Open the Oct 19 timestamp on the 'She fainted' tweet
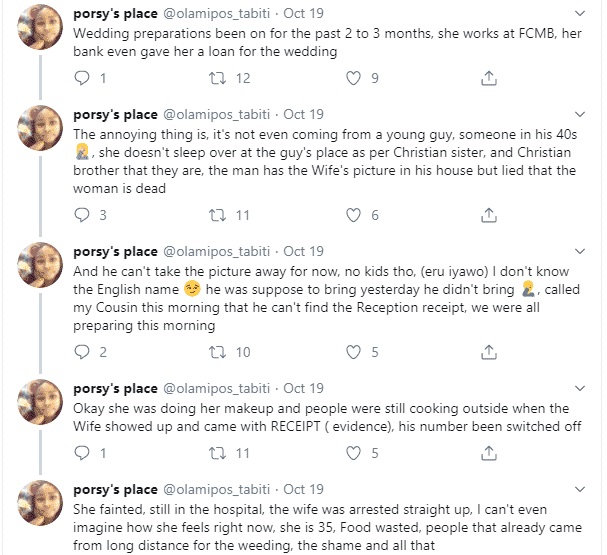The height and width of the screenshot is (555, 607). pos(303,490)
